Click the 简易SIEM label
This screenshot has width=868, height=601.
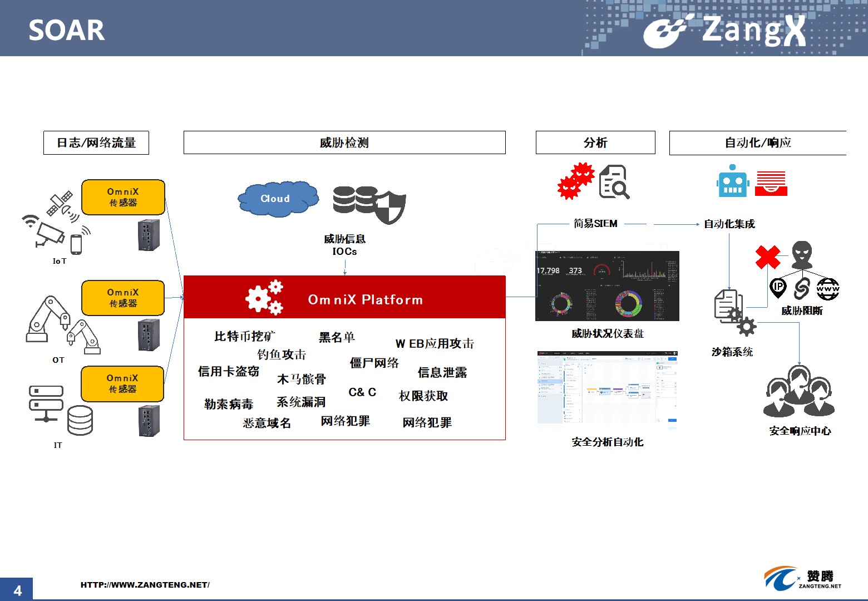point(595,224)
